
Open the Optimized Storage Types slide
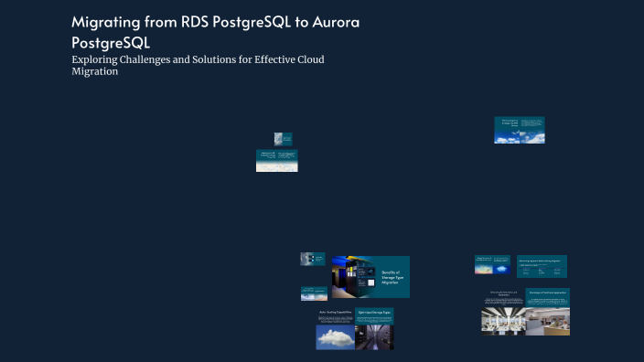coord(374,329)
